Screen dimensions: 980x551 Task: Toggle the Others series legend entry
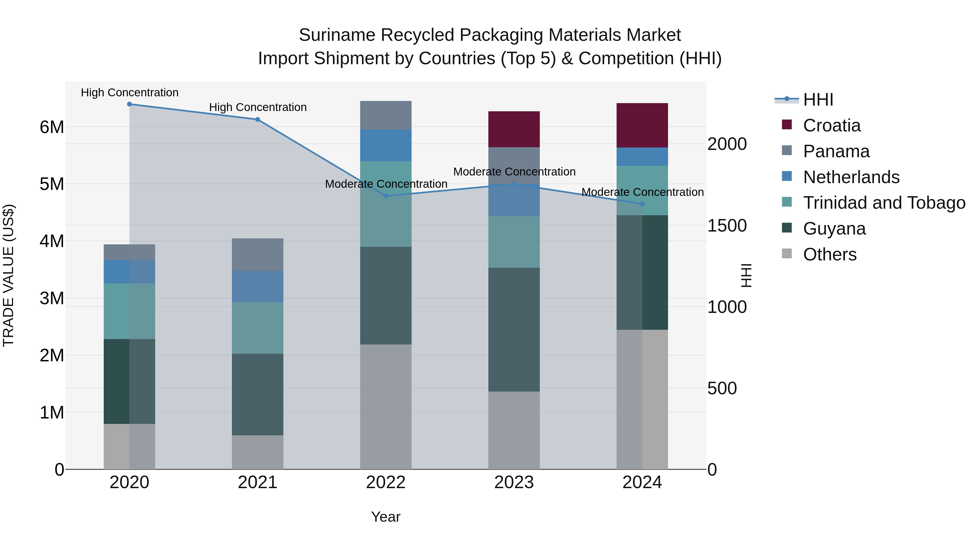[x=819, y=254]
